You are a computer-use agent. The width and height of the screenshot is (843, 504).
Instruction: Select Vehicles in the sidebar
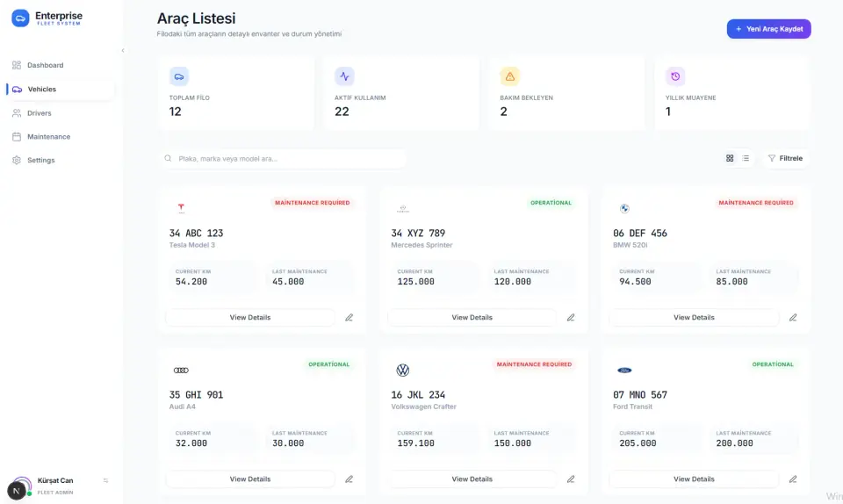click(60, 90)
